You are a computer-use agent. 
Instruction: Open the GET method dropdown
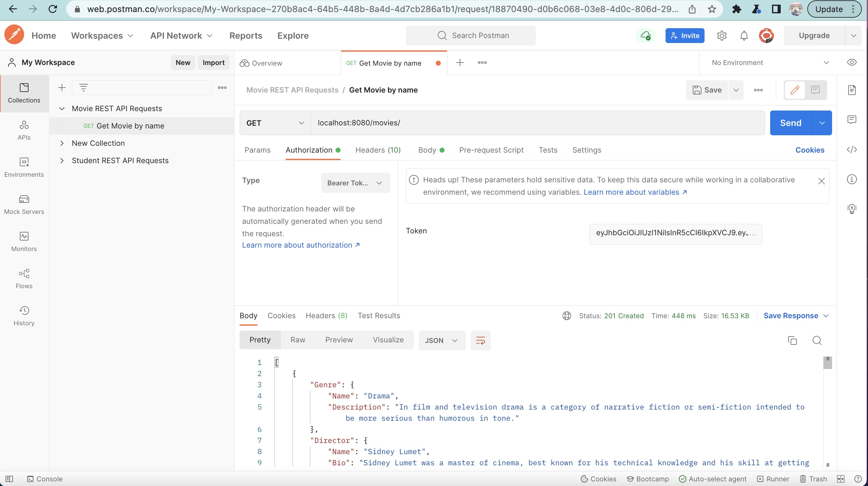click(275, 123)
